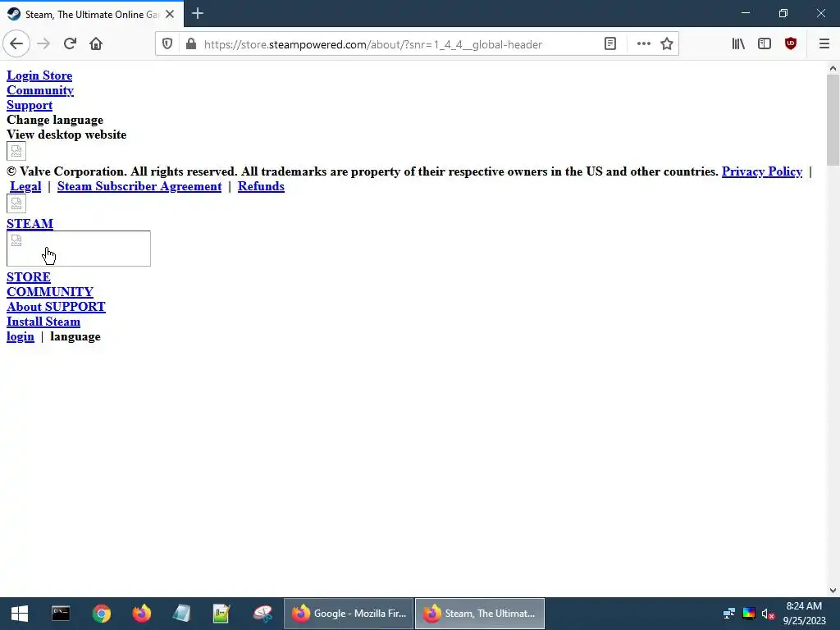Close the Steam tab

pyautogui.click(x=170, y=14)
